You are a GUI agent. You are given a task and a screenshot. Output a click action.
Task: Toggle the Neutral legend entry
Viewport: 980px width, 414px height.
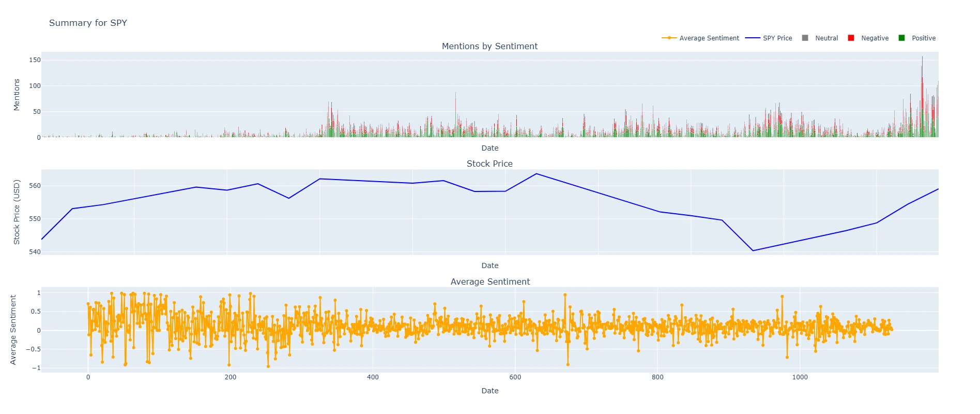click(820, 38)
